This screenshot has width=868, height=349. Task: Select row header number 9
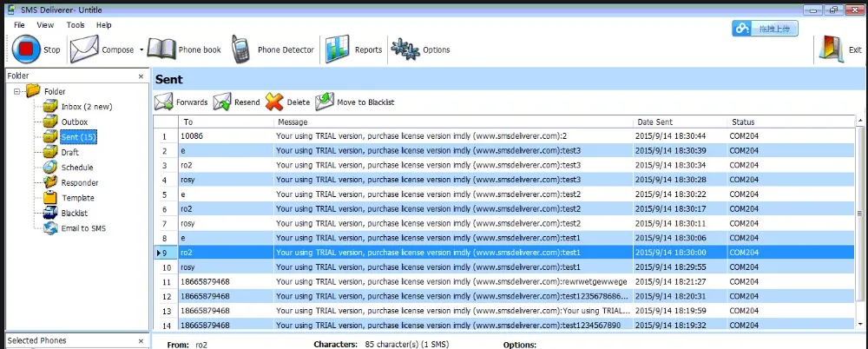tap(165, 253)
